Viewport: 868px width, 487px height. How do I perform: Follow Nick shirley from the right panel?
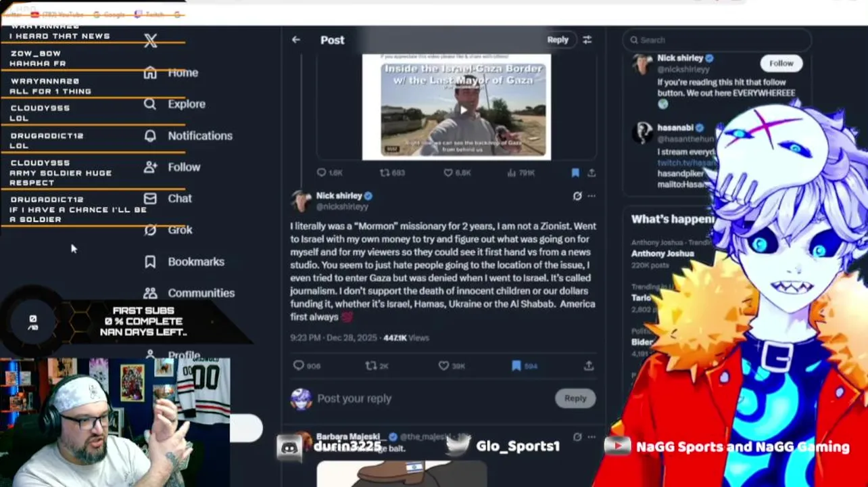coord(781,64)
